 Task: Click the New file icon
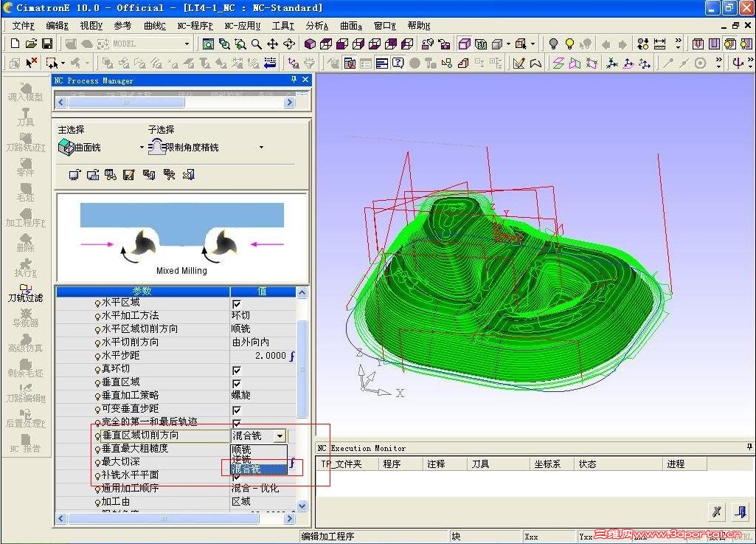(x=15, y=44)
